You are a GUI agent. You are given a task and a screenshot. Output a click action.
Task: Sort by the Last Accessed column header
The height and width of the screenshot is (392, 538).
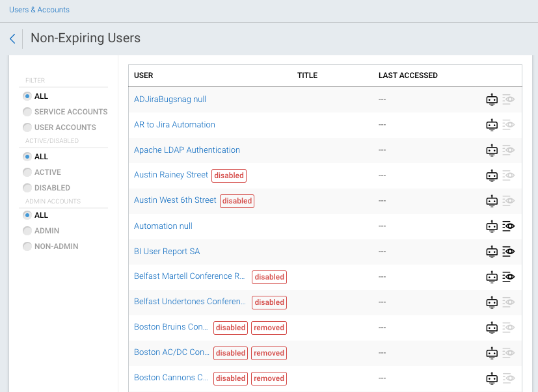(x=408, y=75)
